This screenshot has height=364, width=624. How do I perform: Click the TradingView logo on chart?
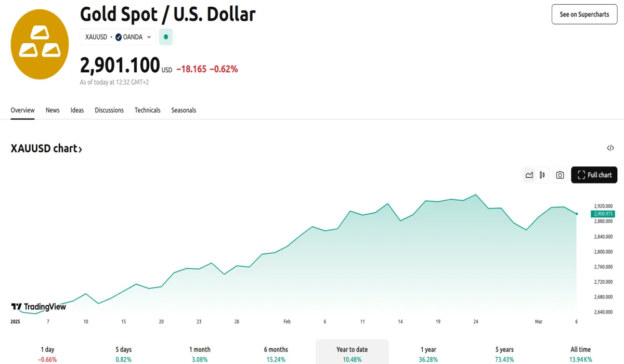point(39,307)
